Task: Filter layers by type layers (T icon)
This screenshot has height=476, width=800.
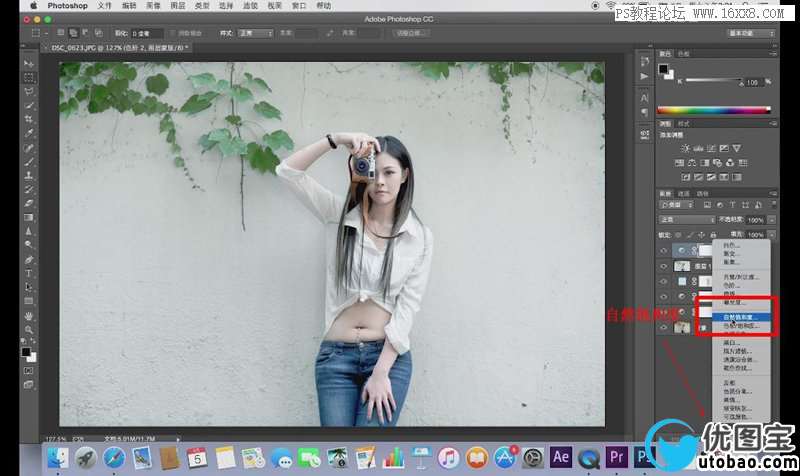Action: tap(732, 205)
